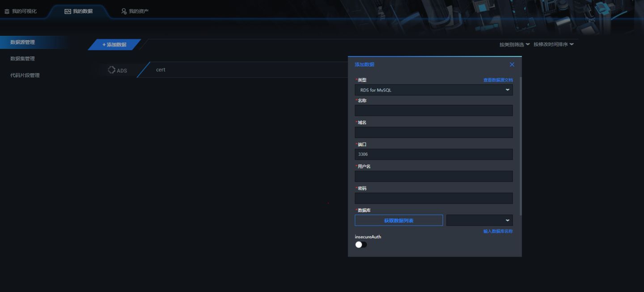The image size is (644, 292).
Task: Toggle the insecureAuth switch
Action: click(x=361, y=245)
